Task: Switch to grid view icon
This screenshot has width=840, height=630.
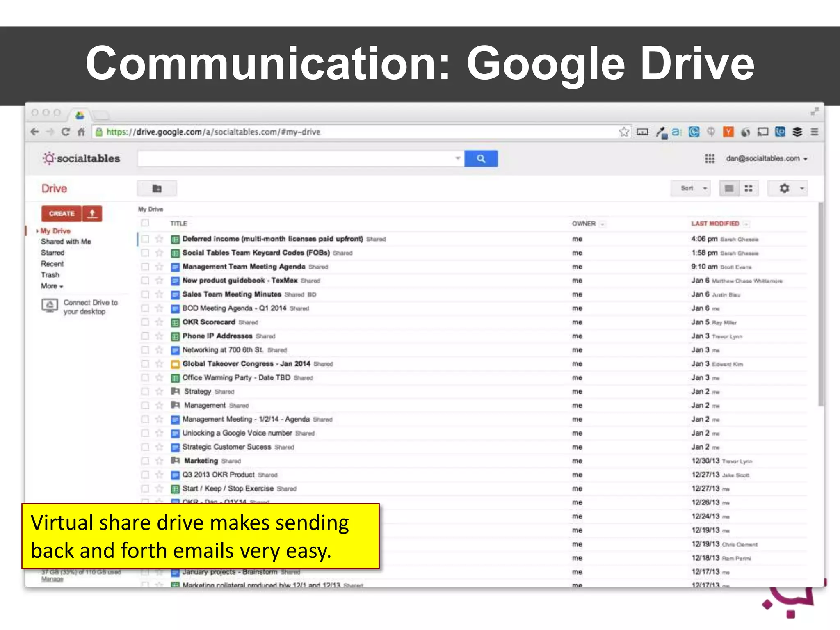Action: (749, 189)
